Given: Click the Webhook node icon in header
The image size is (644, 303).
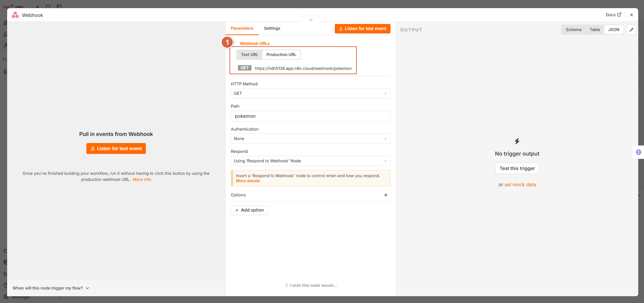Looking at the screenshot, I should (15, 15).
